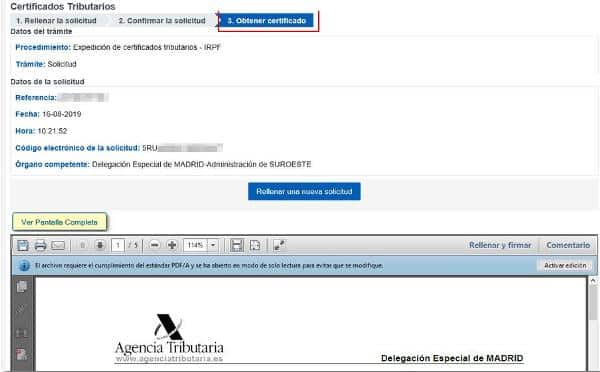600x372 pixels.
Task: Go to next page with down arrow
Action: click(100, 245)
